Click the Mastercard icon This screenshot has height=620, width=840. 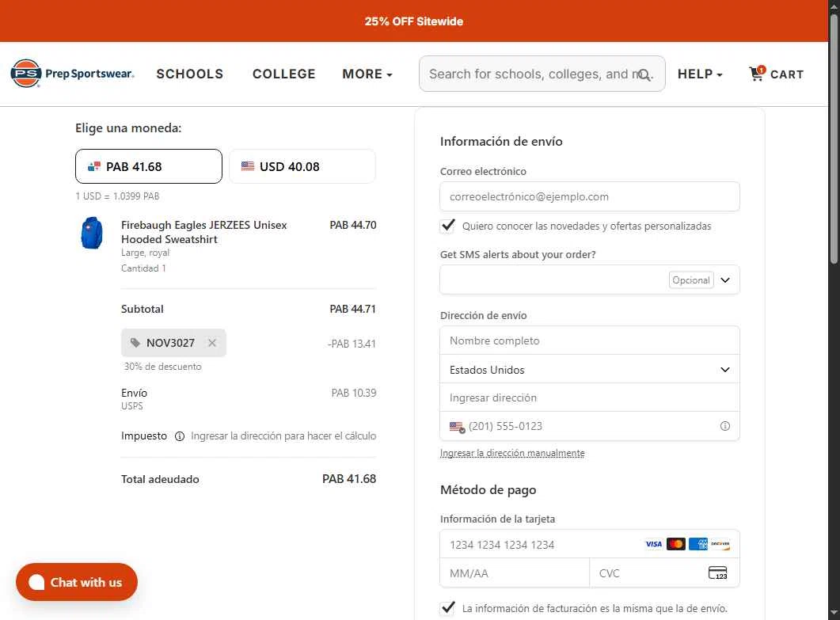pos(675,544)
